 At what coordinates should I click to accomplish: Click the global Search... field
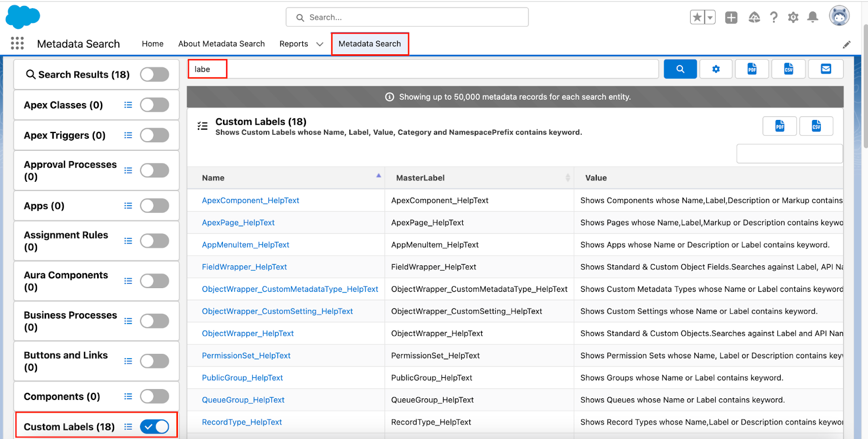407,17
